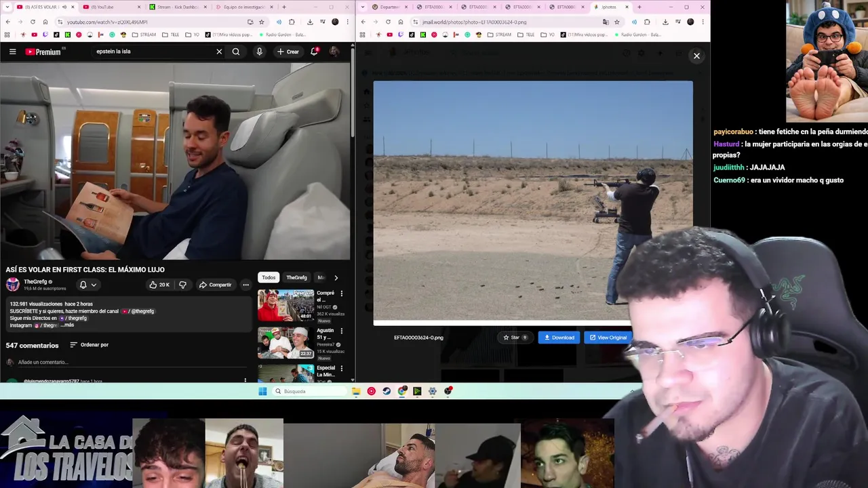Like the TheGrefg video

coord(159,285)
